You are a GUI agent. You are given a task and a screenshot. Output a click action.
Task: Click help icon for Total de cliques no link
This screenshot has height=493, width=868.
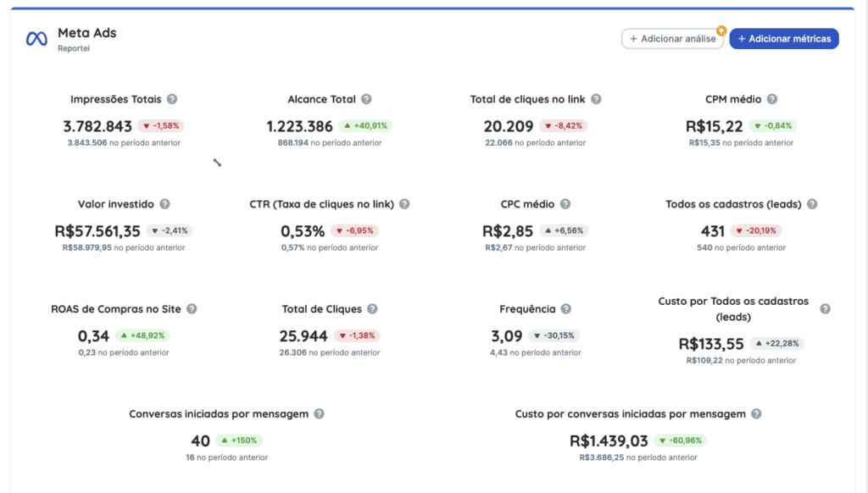[596, 99]
